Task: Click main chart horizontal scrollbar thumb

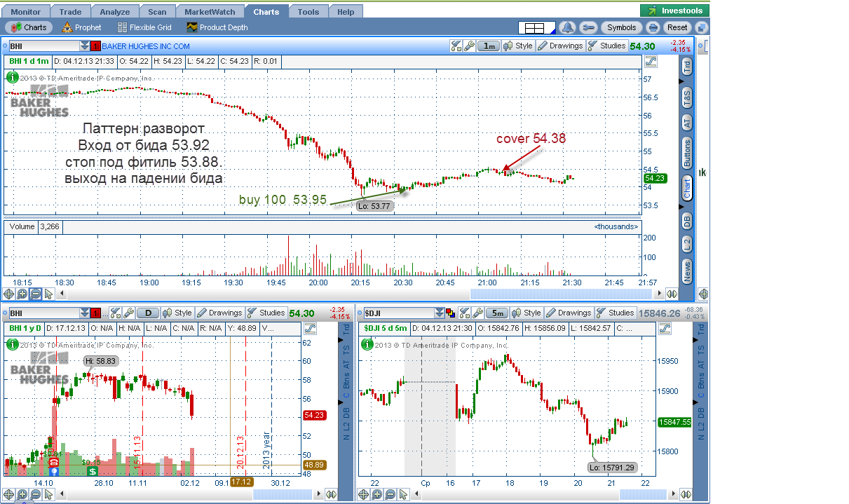Action: [x=562, y=294]
